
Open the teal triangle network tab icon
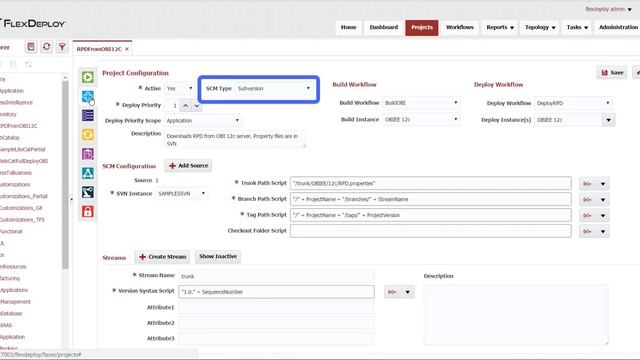88,173
